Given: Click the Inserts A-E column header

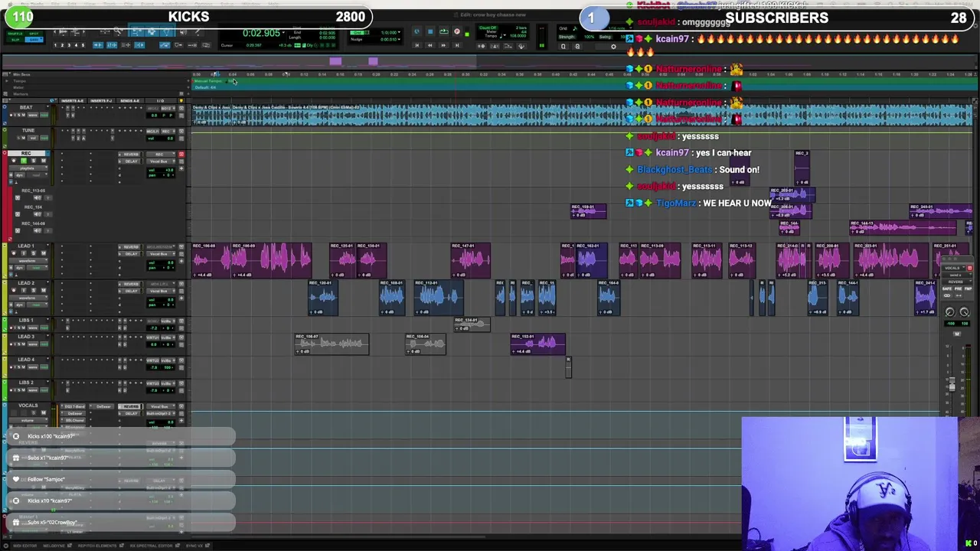Looking at the screenshot, I should tap(72, 101).
